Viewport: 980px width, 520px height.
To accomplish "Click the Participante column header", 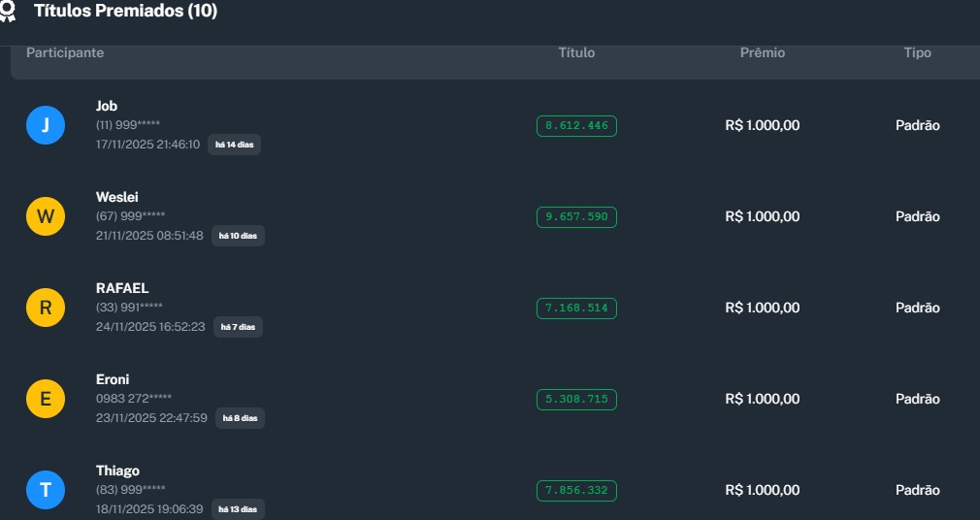I will (65, 53).
